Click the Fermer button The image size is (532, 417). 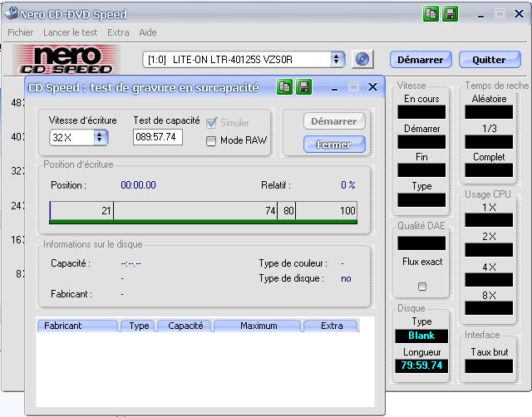[x=334, y=145]
